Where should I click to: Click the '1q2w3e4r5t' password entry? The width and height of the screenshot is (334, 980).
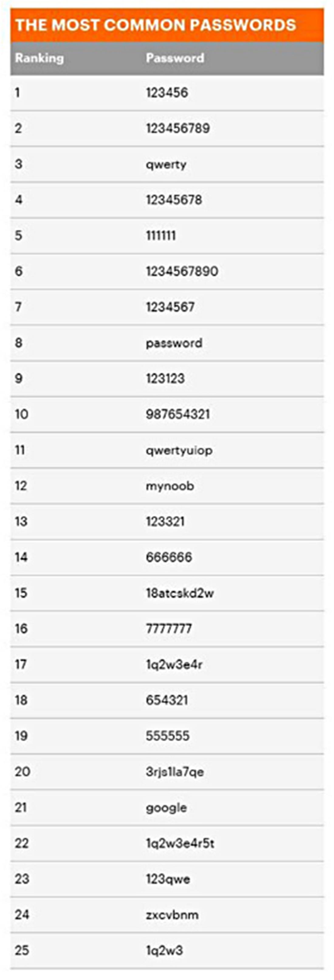coord(180,844)
